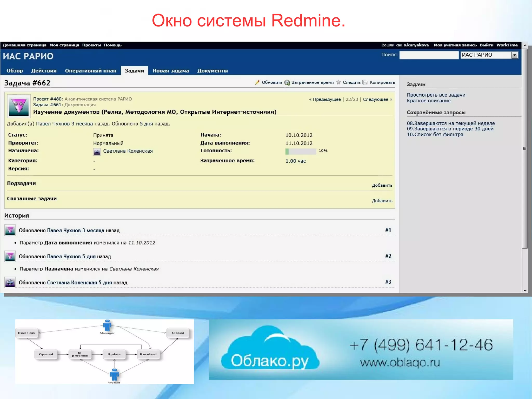Open the Новая задача tab

(x=171, y=71)
